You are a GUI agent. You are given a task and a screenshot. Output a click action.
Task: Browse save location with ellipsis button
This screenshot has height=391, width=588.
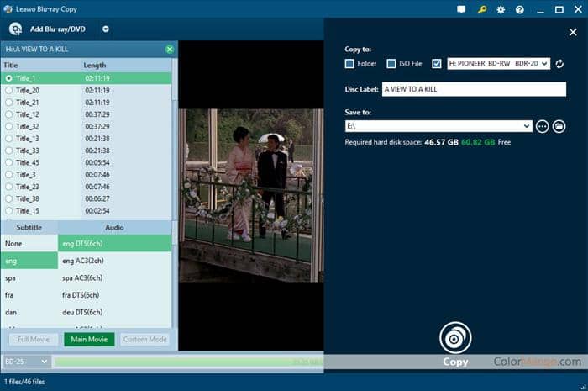tap(542, 126)
